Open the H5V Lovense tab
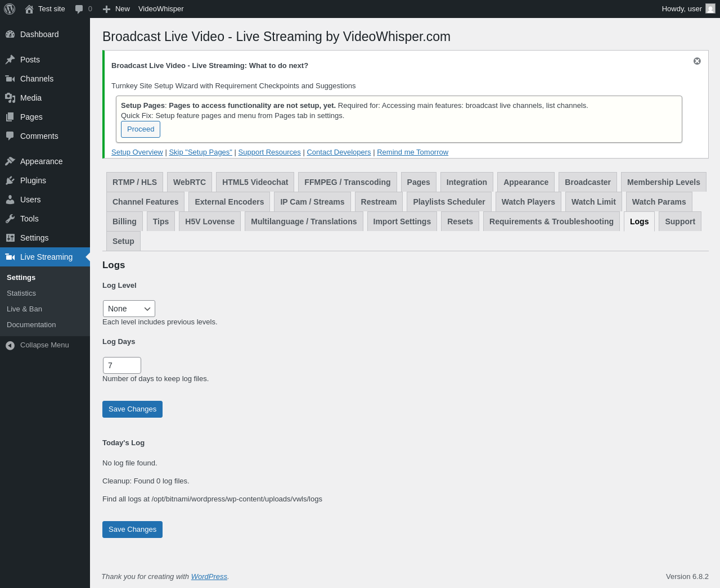This screenshot has height=588, width=720. point(210,221)
